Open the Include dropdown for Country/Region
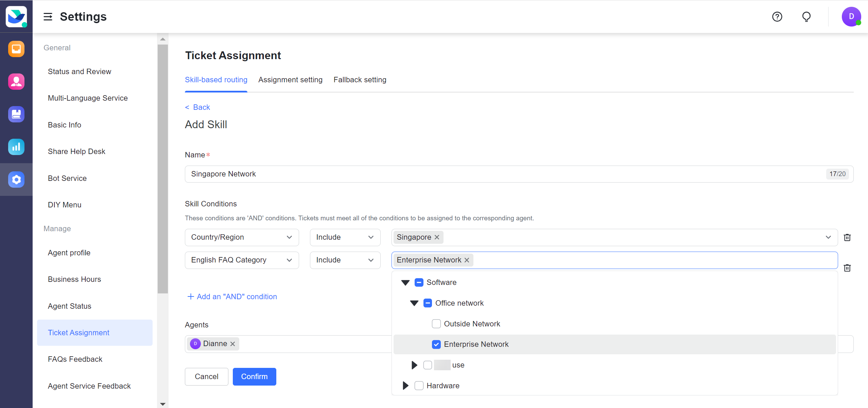The image size is (868, 408). pos(345,237)
